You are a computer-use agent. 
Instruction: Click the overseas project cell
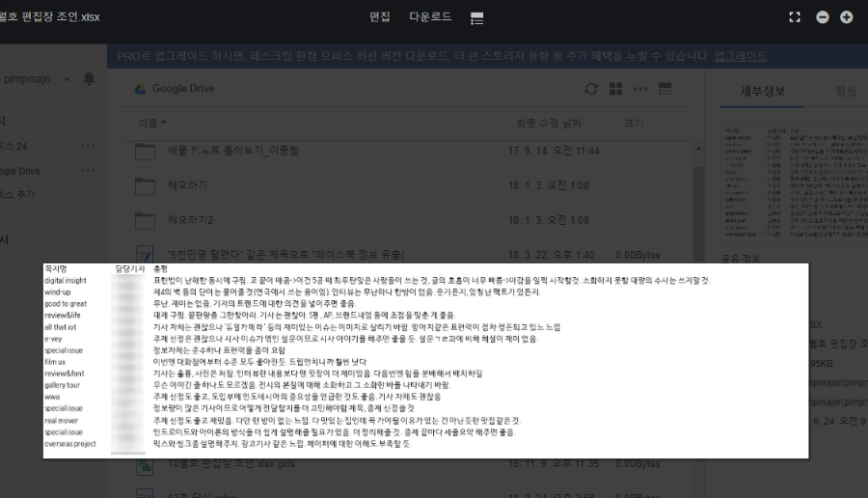click(x=70, y=444)
